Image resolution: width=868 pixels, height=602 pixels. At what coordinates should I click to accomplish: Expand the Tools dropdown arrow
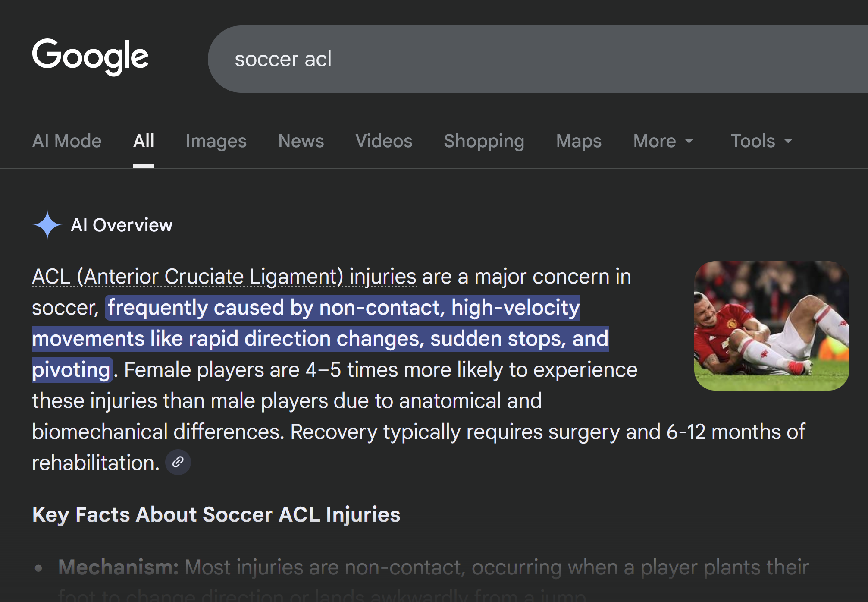click(788, 141)
